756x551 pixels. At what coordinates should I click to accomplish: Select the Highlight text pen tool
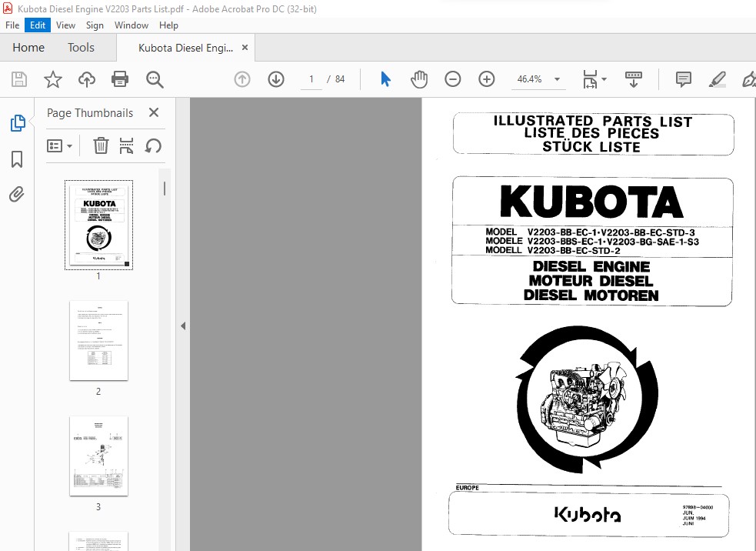pos(717,79)
